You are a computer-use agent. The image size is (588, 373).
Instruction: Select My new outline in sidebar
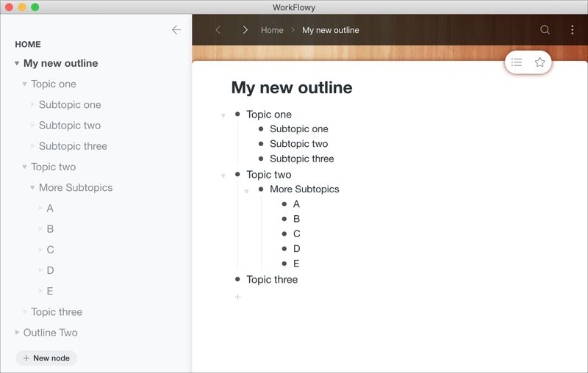[x=61, y=63]
